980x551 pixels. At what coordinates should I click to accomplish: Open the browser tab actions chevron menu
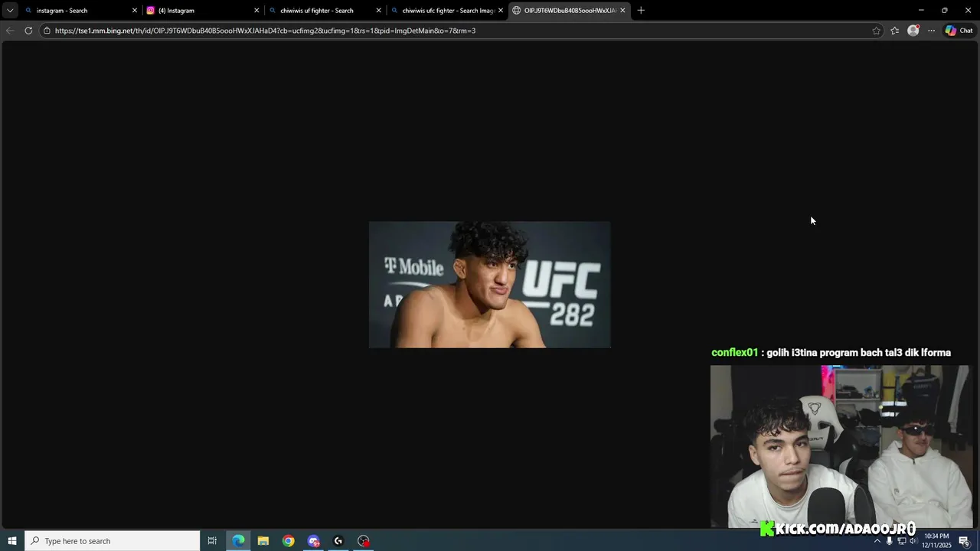(x=10, y=11)
